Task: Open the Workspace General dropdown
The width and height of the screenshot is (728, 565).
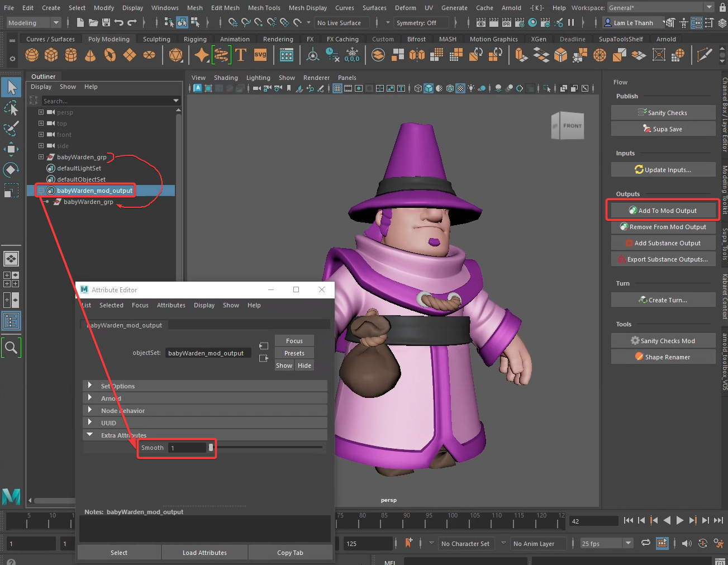Action: point(661,8)
